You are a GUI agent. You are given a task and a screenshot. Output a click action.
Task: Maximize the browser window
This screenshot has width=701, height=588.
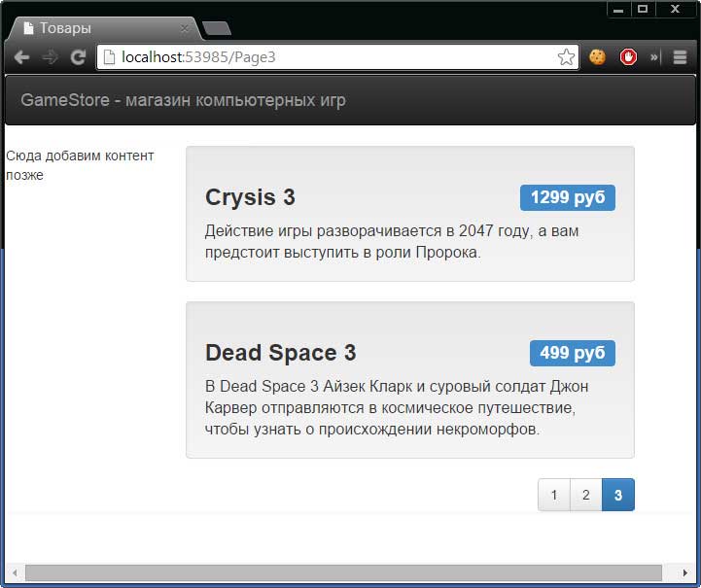point(643,9)
